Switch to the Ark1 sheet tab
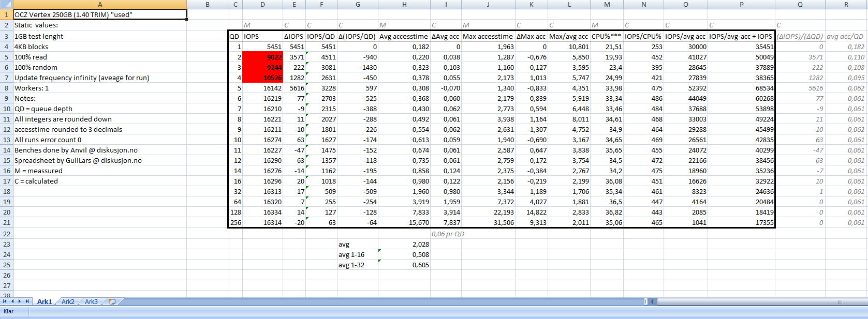 coord(45,301)
